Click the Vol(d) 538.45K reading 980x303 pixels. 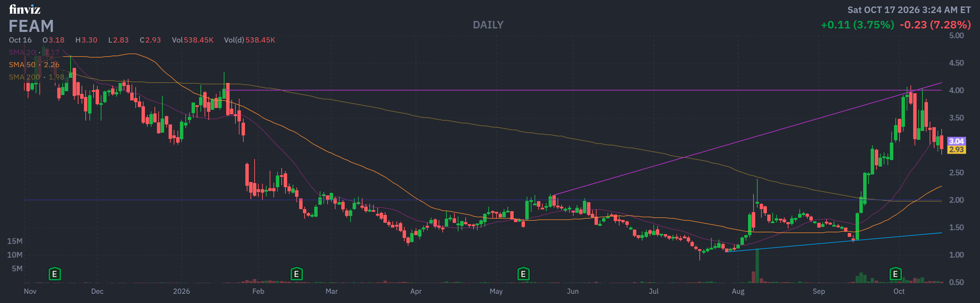(249, 40)
